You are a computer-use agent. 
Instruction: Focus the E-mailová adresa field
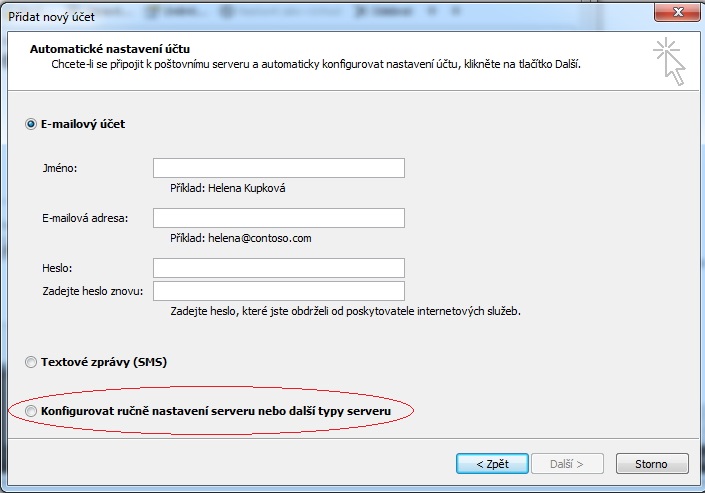click(279, 218)
